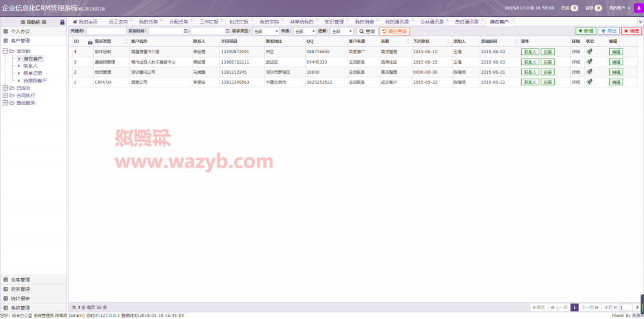The width and height of the screenshot is (644, 319).
Task: Expand the 已成交 tree node
Action: pyautogui.click(x=5, y=88)
